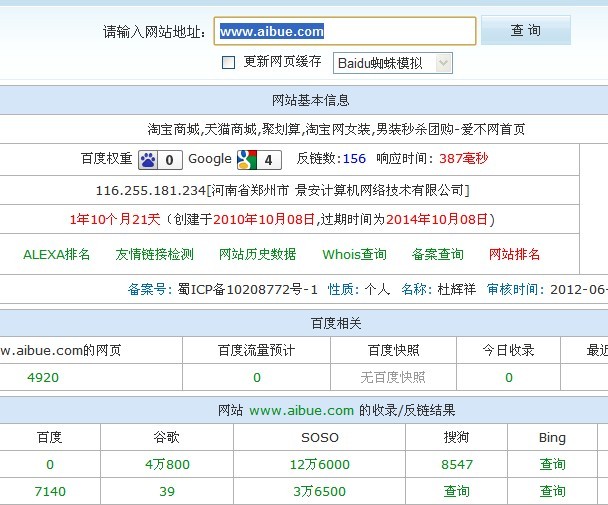The image size is (608, 505).
Task: Click the 搜狗 查询 link in second row
Action: [457, 491]
